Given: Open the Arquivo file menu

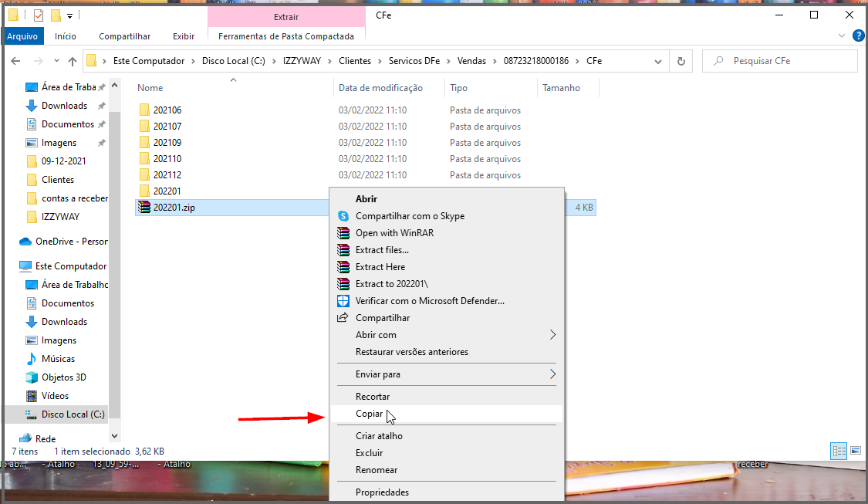Looking at the screenshot, I should tap(22, 36).
